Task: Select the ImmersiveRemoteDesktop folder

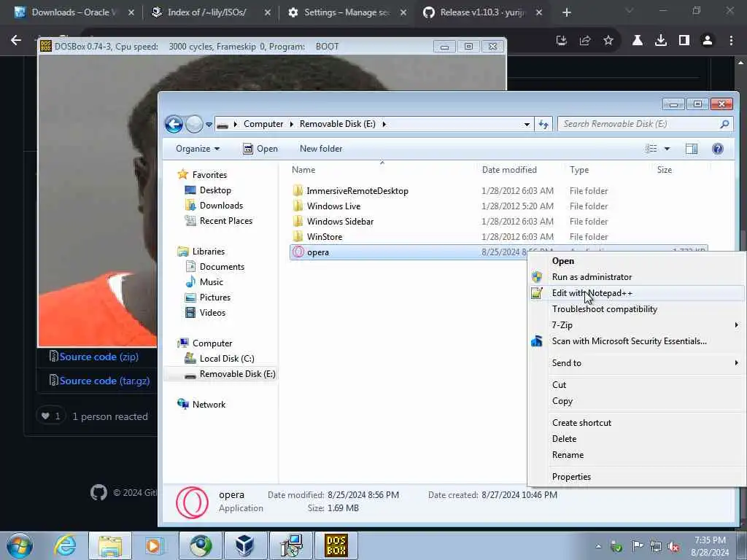Action: point(357,191)
